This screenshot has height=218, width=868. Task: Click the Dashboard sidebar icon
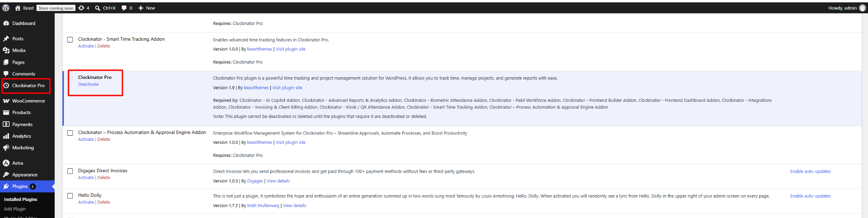click(x=6, y=23)
